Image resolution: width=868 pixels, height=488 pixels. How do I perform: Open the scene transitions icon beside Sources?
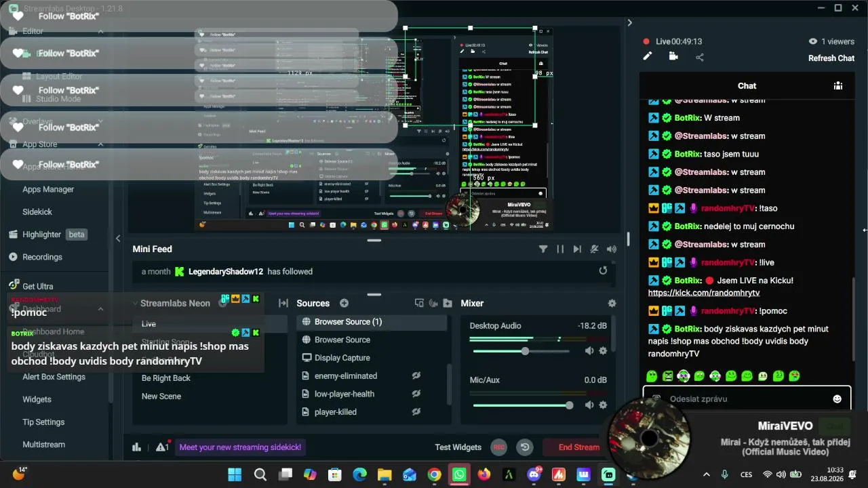pyautogui.click(x=283, y=303)
